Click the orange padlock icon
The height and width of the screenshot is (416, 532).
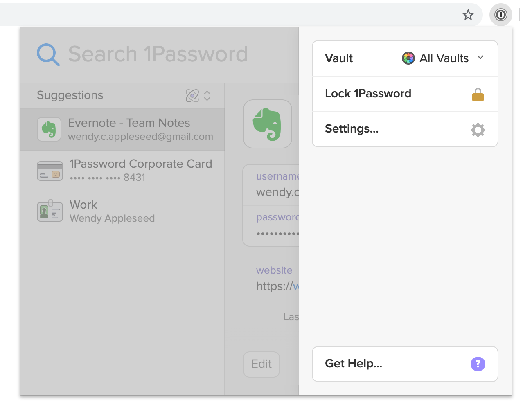[x=478, y=94]
